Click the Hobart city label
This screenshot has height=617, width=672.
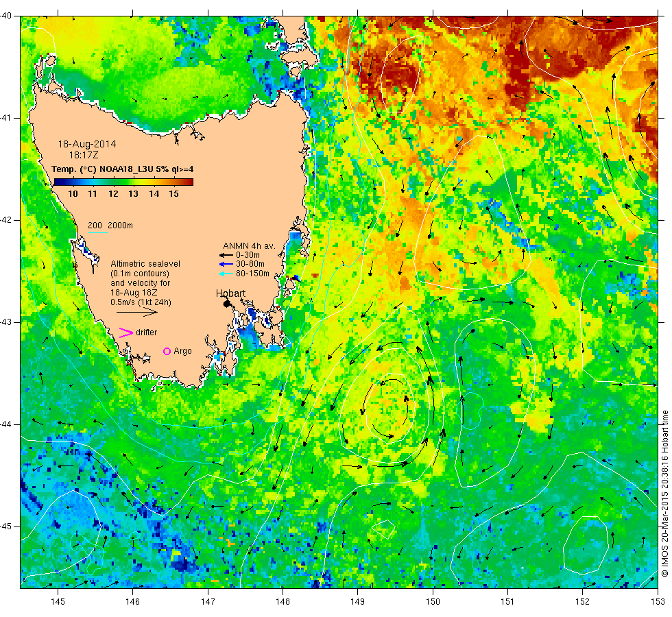[x=230, y=293]
